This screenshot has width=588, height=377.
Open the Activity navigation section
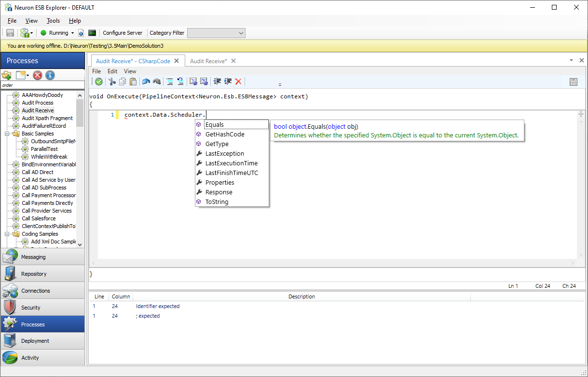[42, 358]
